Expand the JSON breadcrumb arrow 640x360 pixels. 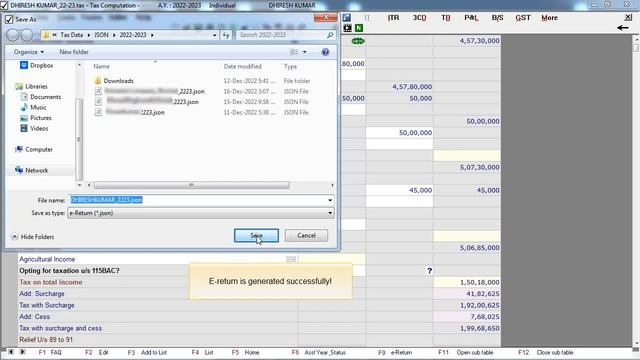pos(114,35)
